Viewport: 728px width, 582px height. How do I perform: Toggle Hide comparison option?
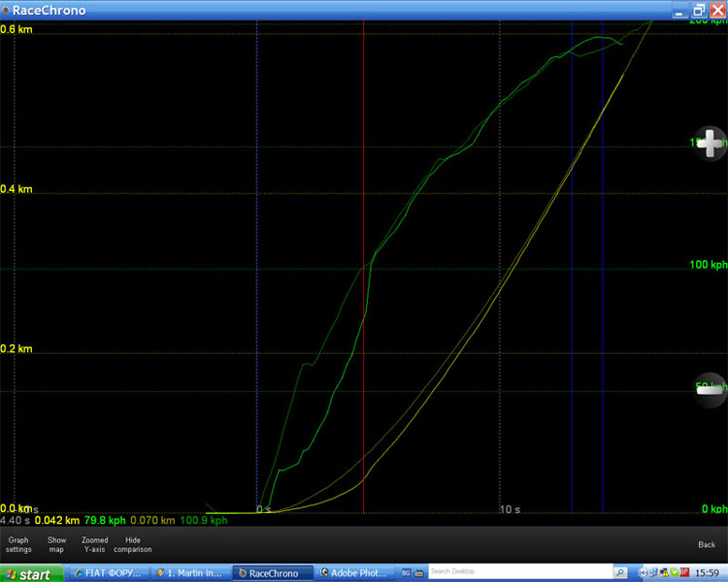click(133, 544)
